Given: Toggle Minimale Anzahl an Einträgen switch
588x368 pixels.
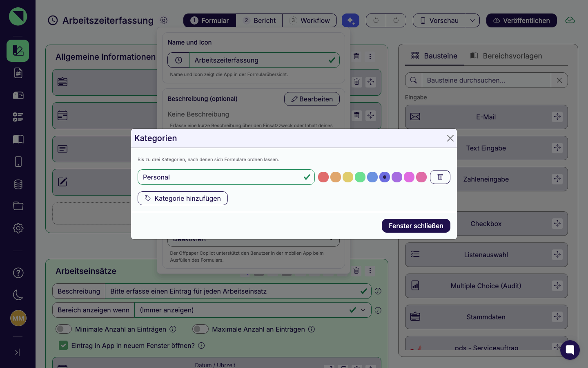Looking at the screenshot, I should [64, 329].
